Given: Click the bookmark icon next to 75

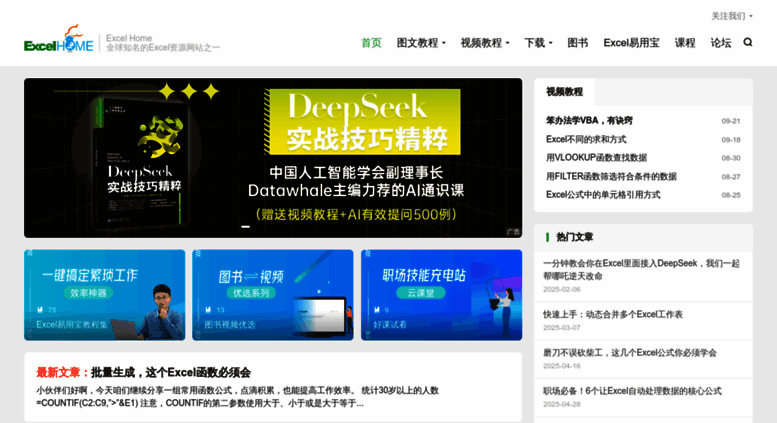Looking at the screenshot, I should coord(40,310).
